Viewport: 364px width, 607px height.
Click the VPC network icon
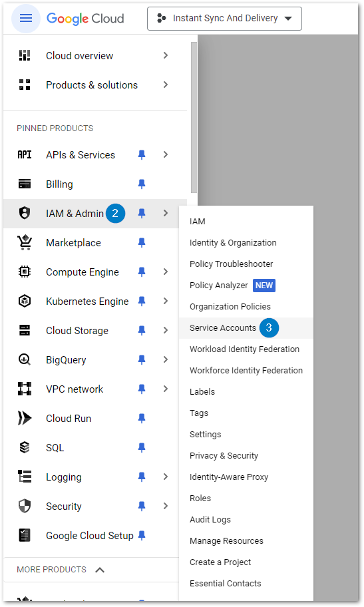25,389
